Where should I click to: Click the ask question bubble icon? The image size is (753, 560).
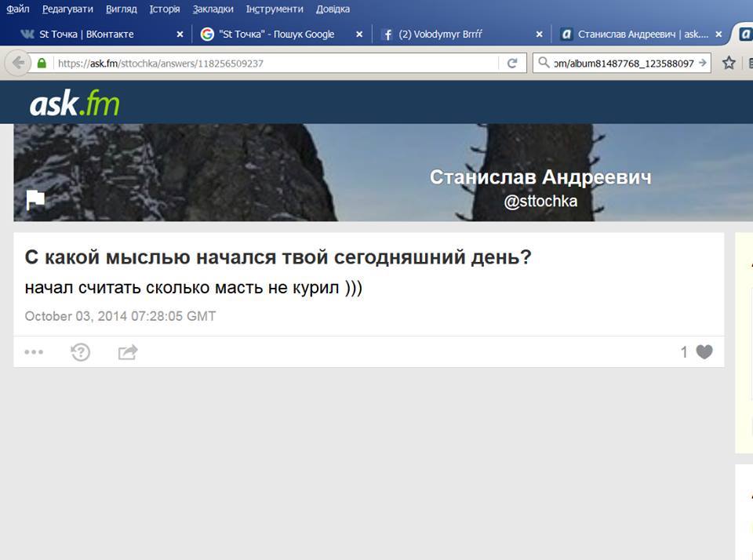pos(80,352)
